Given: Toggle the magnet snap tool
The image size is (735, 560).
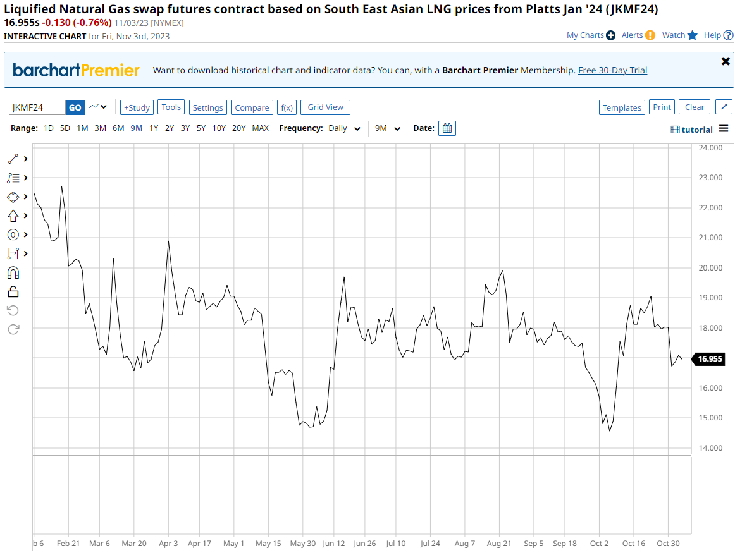Looking at the screenshot, I should click(x=13, y=272).
